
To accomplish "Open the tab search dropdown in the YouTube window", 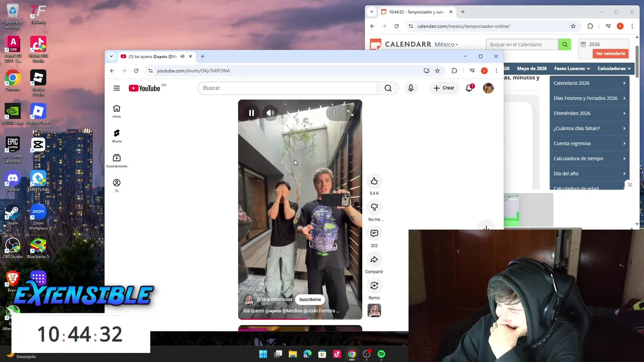I will [111, 56].
